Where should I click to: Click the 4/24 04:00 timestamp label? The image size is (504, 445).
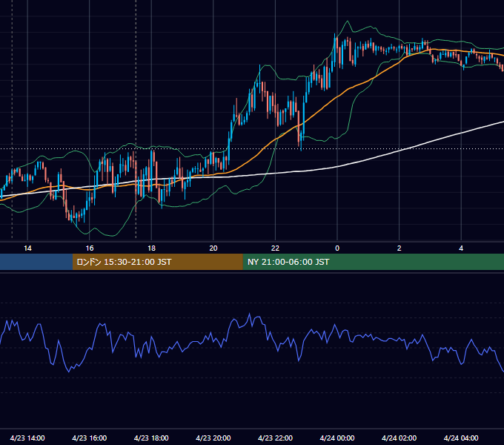click(461, 438)
